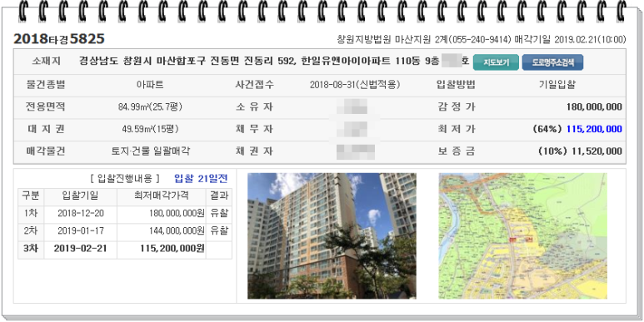Select case number 2018타경5825

(x=59, y=39)
